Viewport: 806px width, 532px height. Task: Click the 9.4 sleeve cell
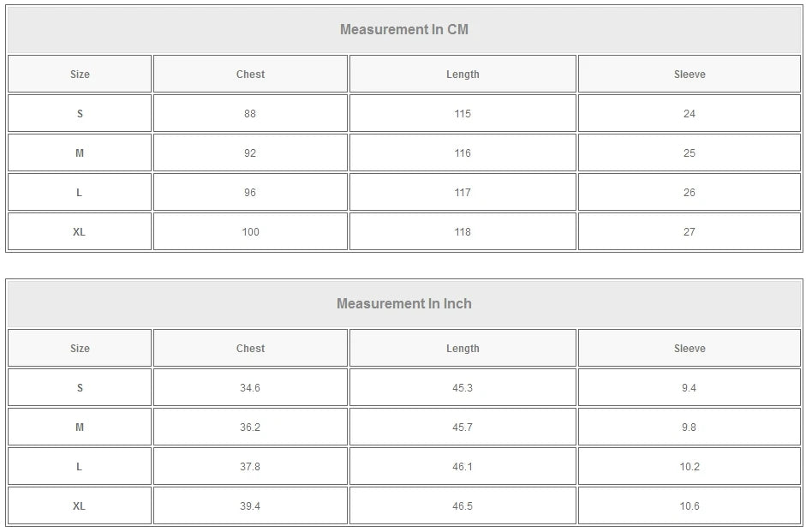[690, 388]
